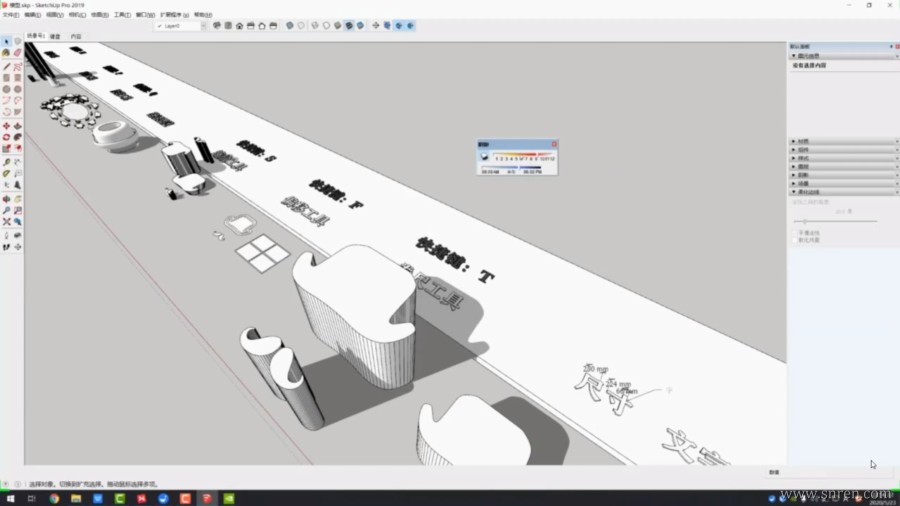Screen dimensions: 900x506
Task: Select the Pan hand tool
Action: coord(18,198)
